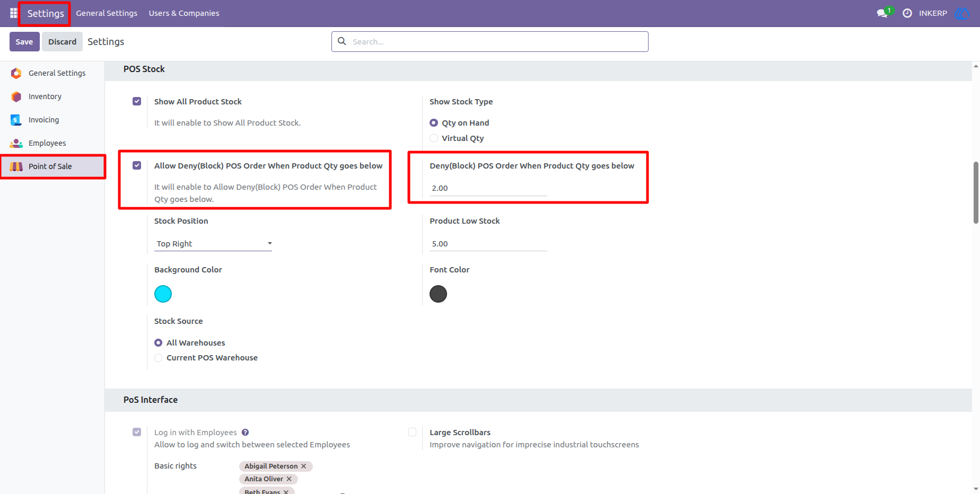
Task: Open the Invoicing settings tab
Action: 52,120
